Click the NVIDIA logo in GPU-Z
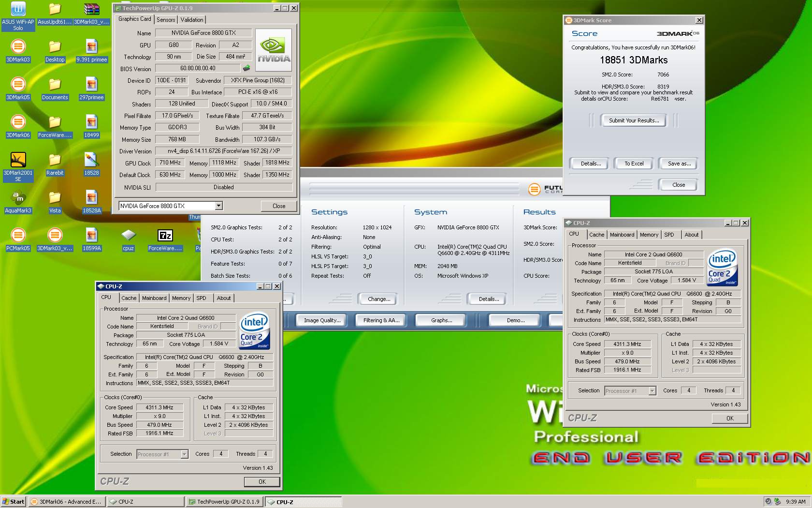This screenshot has height=508, width=812. pos(274,50)
